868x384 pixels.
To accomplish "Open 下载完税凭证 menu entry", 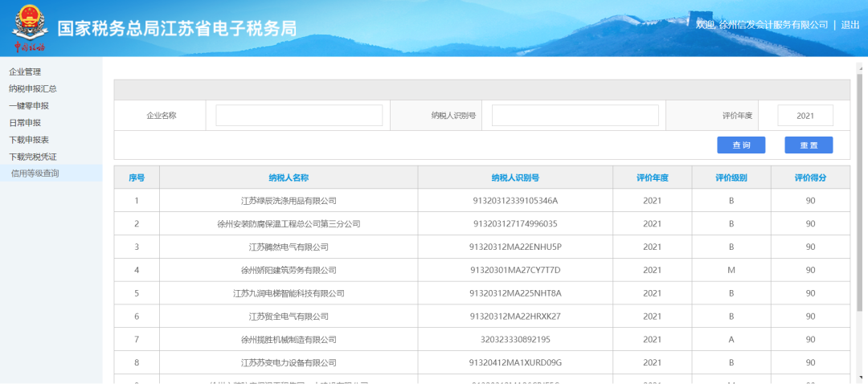I will (x=33, y=157).
